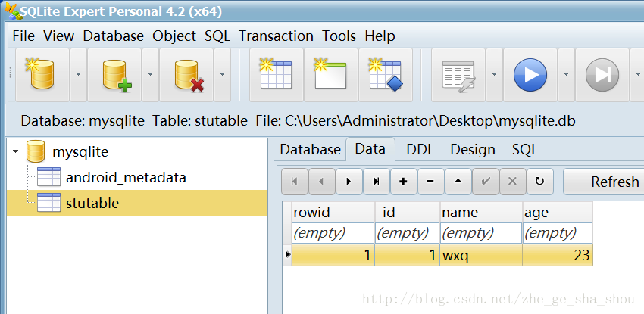The image size is (644, 314).
Task: Click the SQL script lightning icon
Action: [458, 75]
